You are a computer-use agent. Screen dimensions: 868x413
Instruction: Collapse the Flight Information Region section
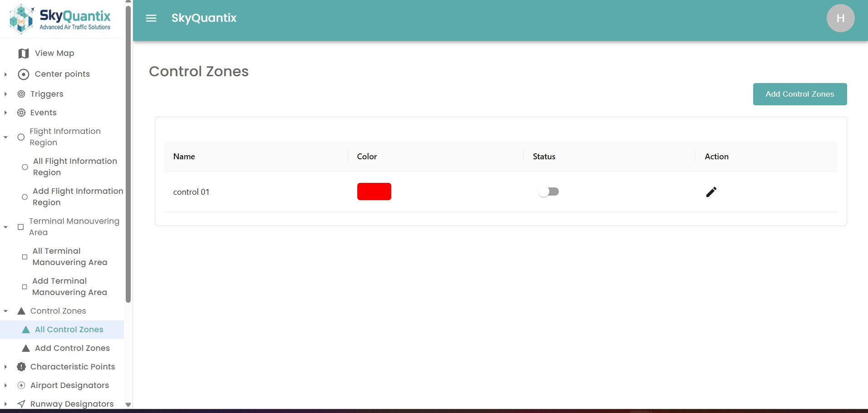coord(5,137)
